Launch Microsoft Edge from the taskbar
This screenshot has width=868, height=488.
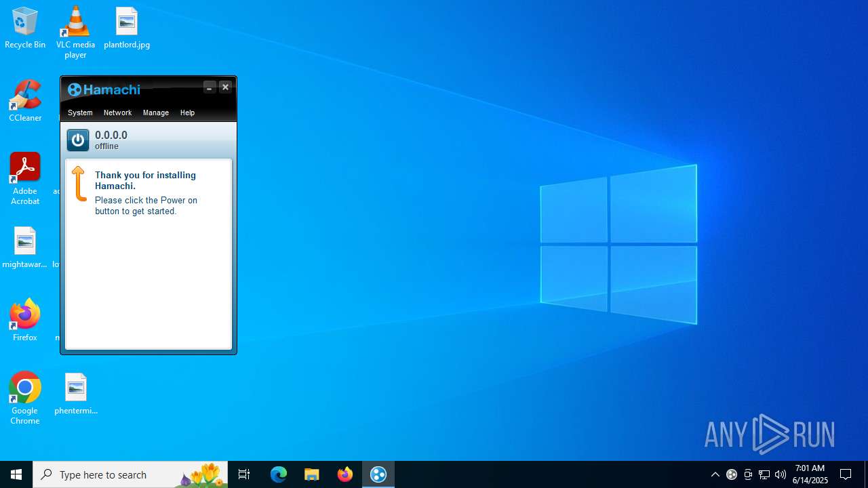(279, 474)
